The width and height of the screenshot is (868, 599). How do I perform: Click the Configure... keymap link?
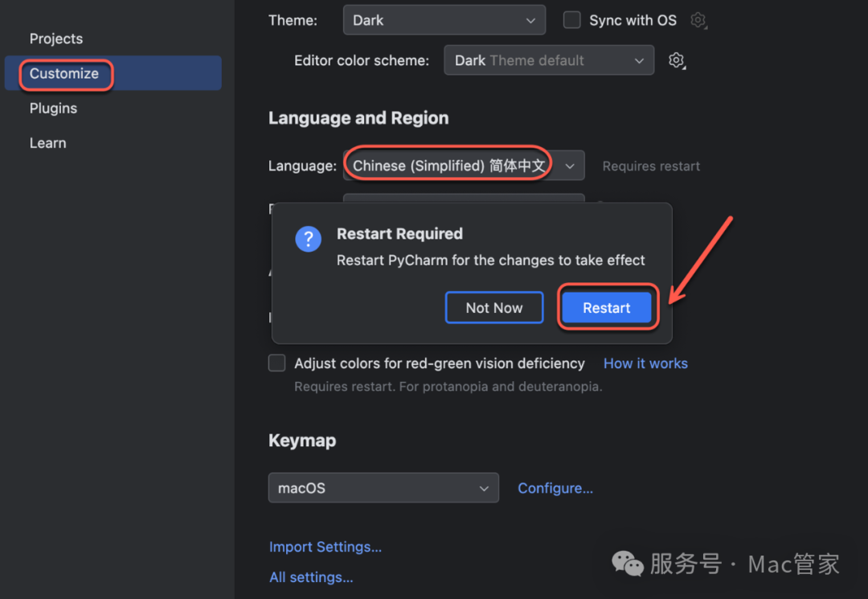[555, 488]
